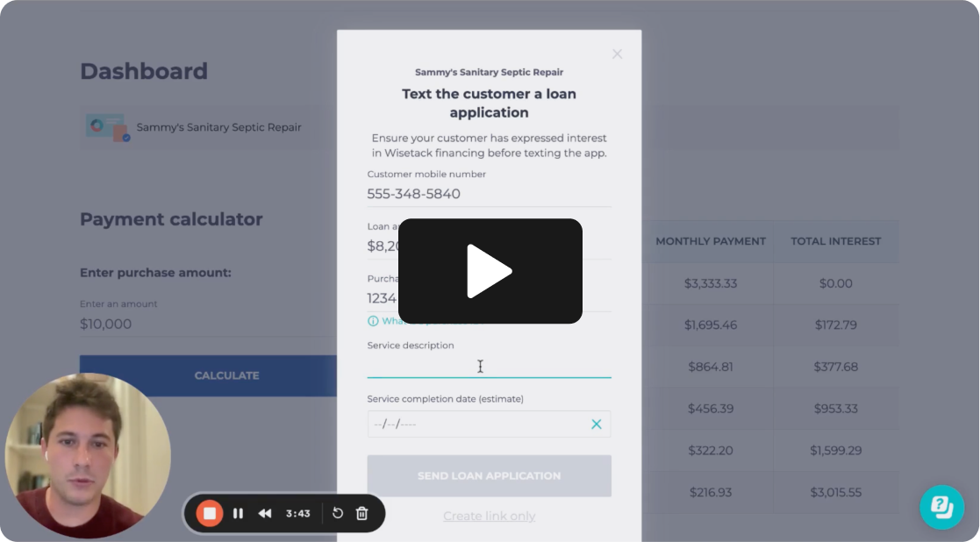Image resolution: width=980 pixels, height=542 pixels.
Task: Open the help chat widget
Action: pos(942,507)
